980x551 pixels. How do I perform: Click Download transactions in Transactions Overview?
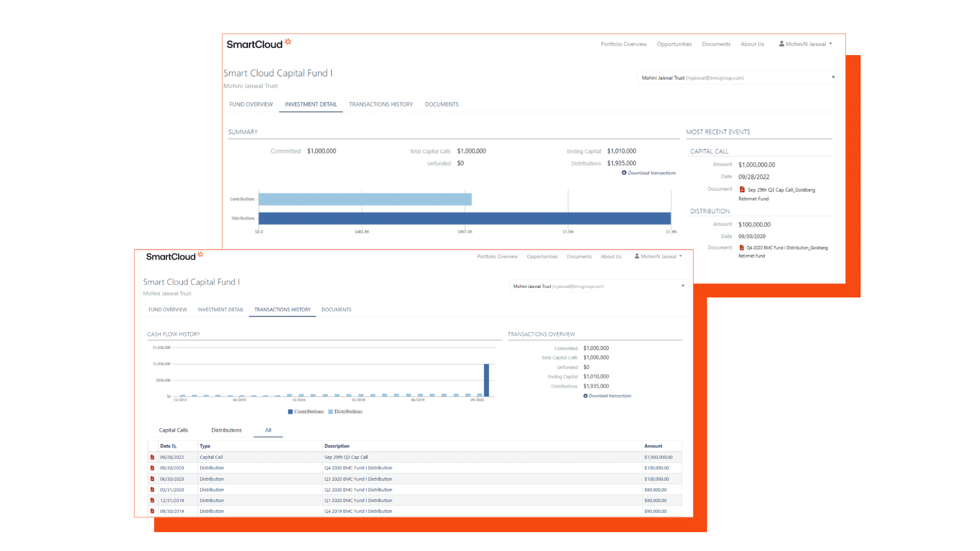(x=609, y=396)
